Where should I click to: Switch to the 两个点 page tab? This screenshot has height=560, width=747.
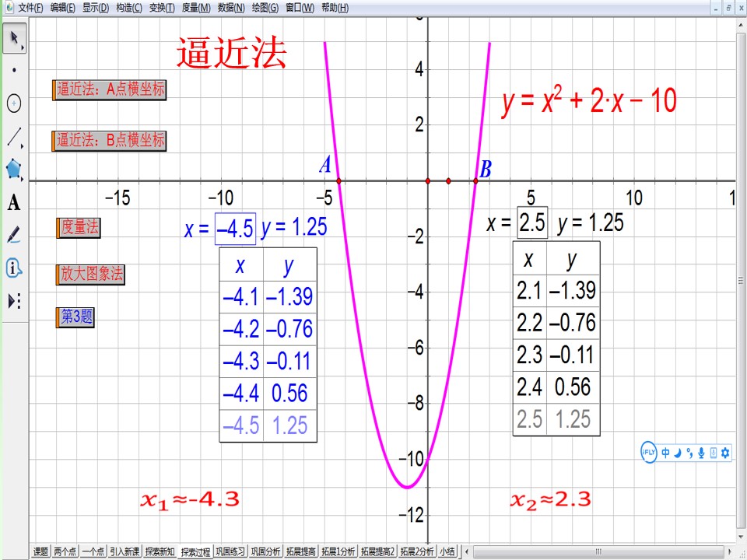(65, 551)
